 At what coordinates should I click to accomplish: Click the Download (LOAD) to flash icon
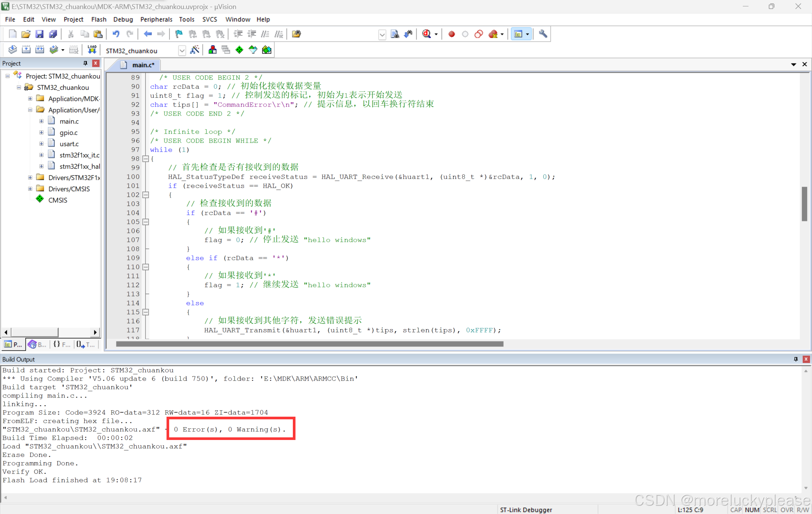pyautogui.click(x=92, y=50)
